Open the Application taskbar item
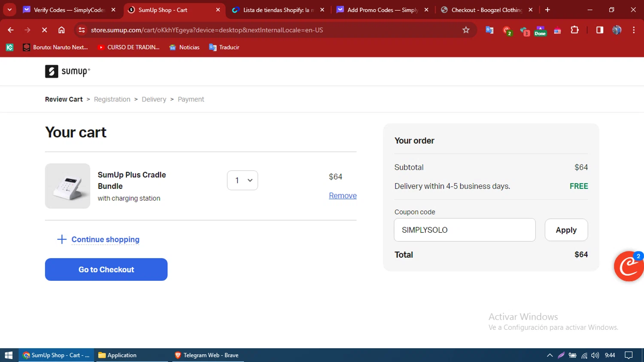 tap(131, 355)
